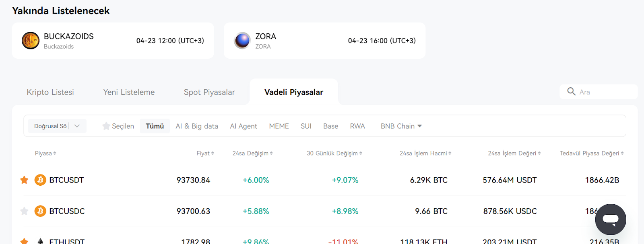
Task: Click the BUCKAZOIDS coin icon
Action: (31, 41)
